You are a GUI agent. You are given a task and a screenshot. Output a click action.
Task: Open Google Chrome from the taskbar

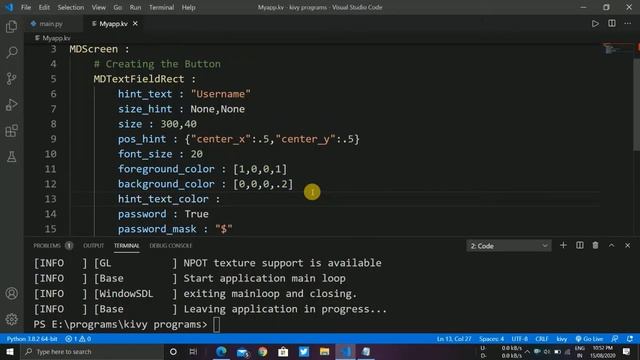tap(262, 351)
